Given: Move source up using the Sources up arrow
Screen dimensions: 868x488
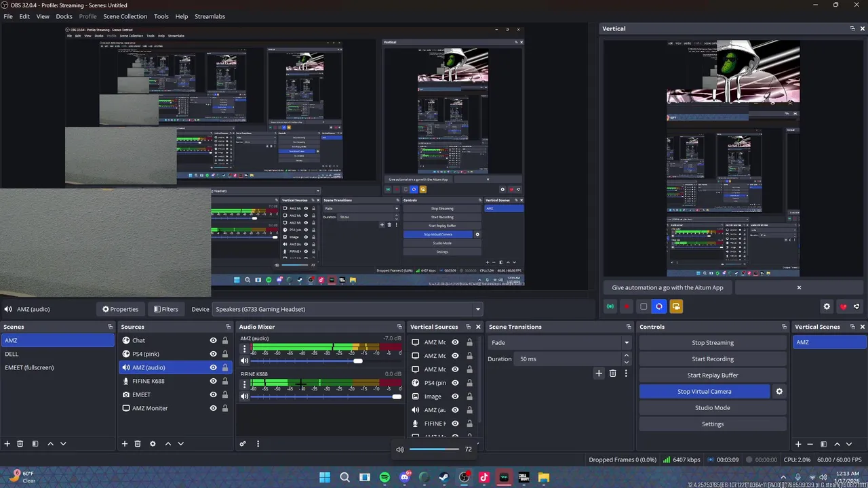Looking at the screenshot, I should [168, 444].
